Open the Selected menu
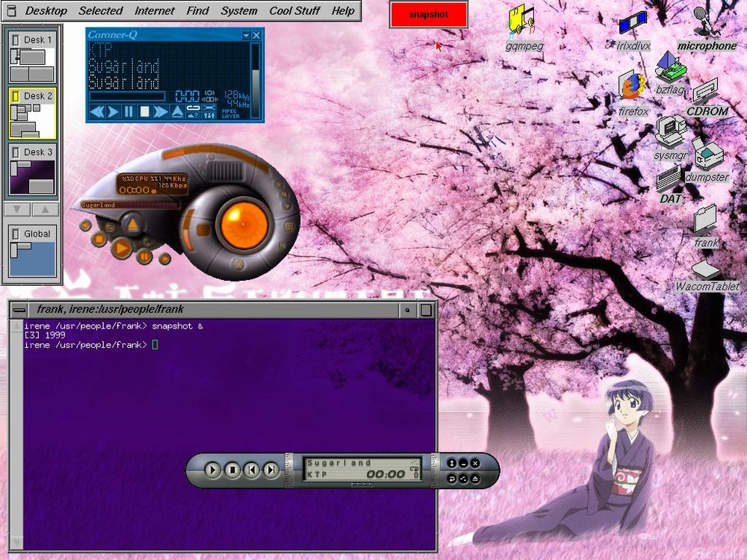747x560 pixels. (101, 10)
